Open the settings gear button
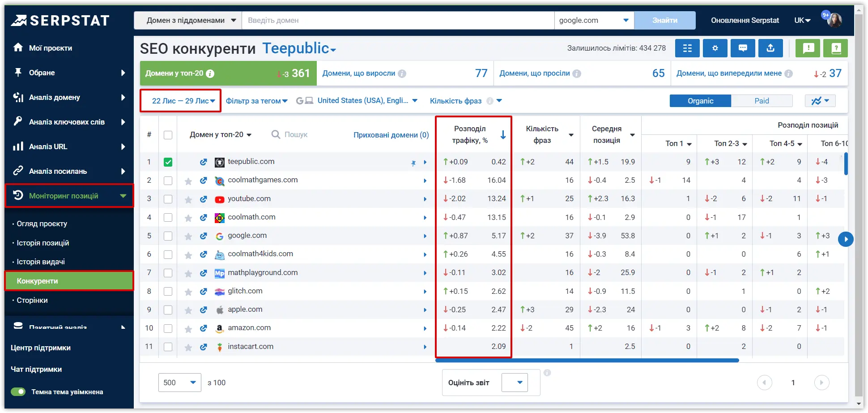Viewport: 868px width, 413px height. point(715,48)
